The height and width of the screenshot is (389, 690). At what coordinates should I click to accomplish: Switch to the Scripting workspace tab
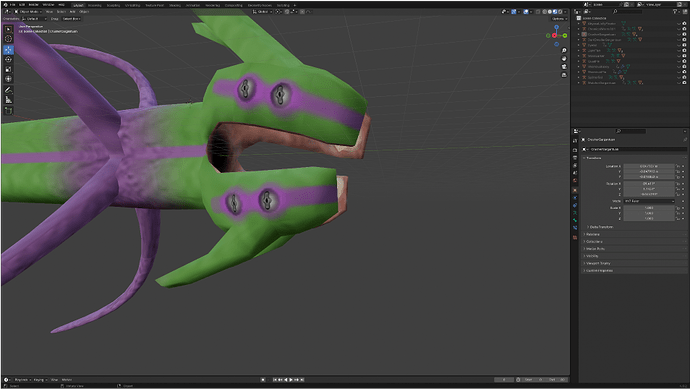click(x=282, y=5)
